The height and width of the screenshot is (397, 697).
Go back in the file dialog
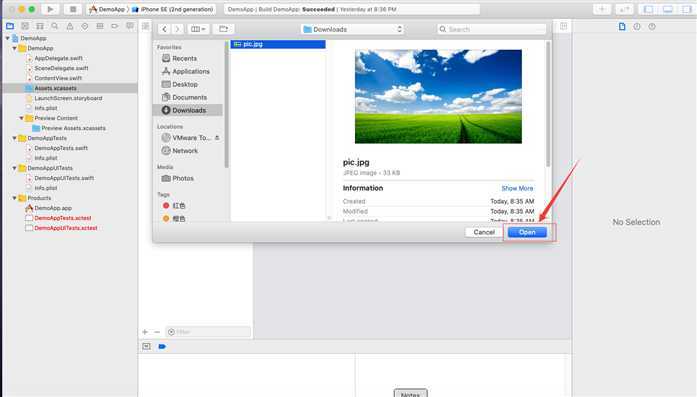tap(164, 29)
